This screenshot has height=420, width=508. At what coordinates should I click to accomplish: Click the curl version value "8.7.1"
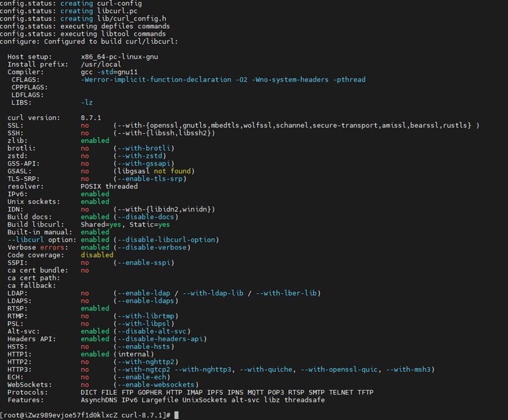[90, 117]
